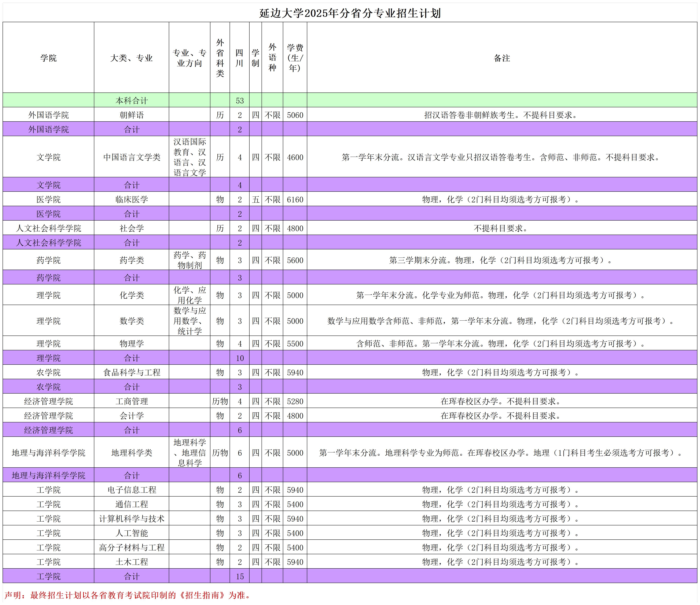Click tuition value 5500
This screenshot has height=605, width=700.
[295, 344]
